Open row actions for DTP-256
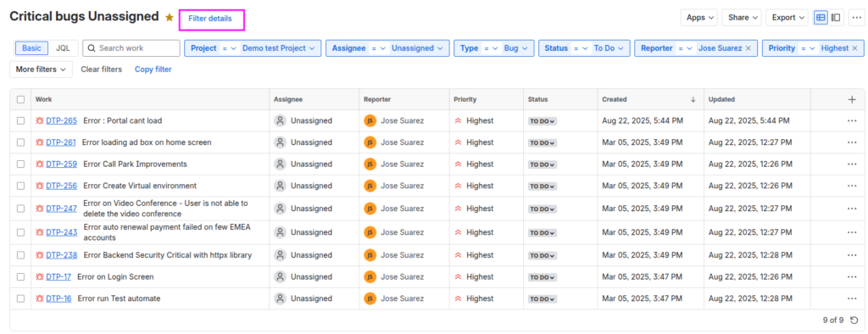The width and height of the screenshot is (868, 334). [x=852, y=186]
